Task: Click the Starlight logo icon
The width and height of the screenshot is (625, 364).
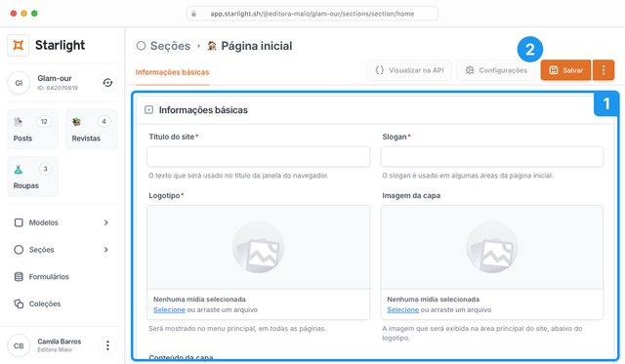Action: tap(18, 45)
